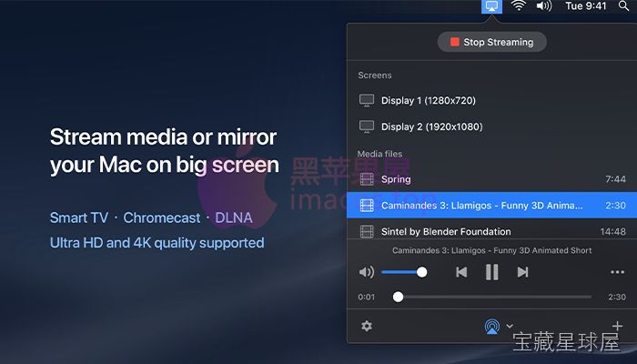Mute using the player speaker icon
637x364 pixels.
367,272
